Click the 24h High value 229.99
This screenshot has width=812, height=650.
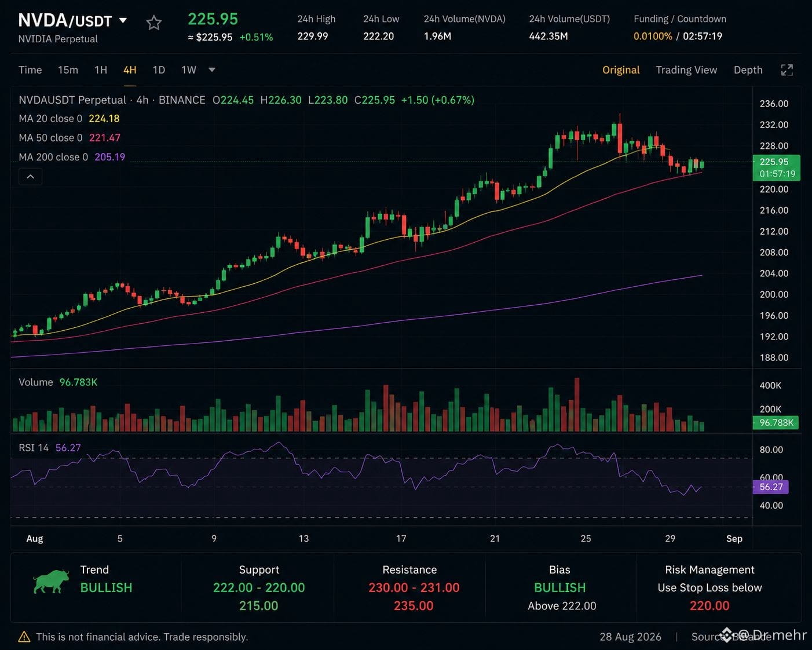pyautogui.click(x=313, y=36)
